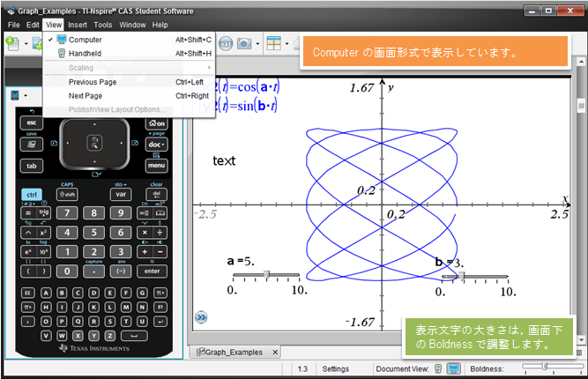This screenshot has width=588, height=379.
Task: Click the double chevron entry line expander
Action: pos(201,317)
